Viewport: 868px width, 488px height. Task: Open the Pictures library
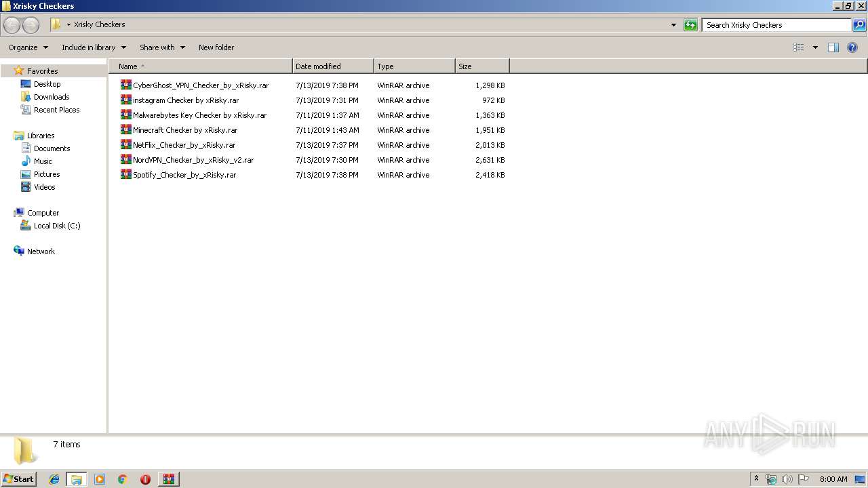[47, 174]
